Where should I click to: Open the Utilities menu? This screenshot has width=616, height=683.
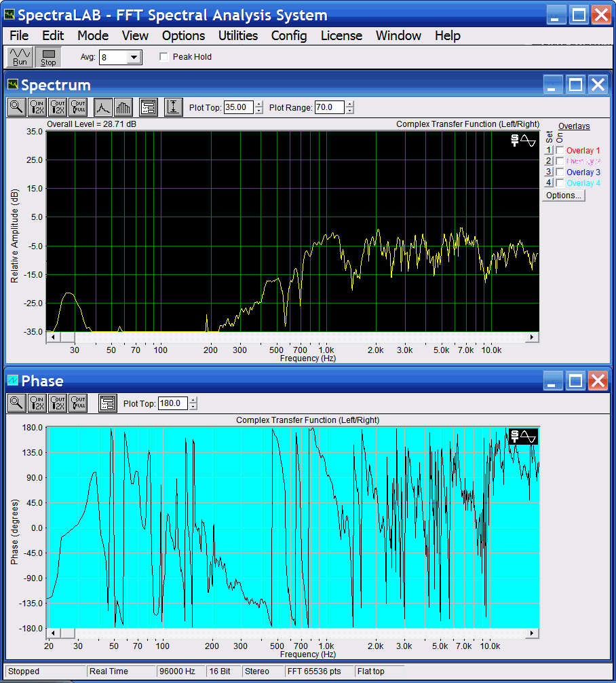coord(237,35)
